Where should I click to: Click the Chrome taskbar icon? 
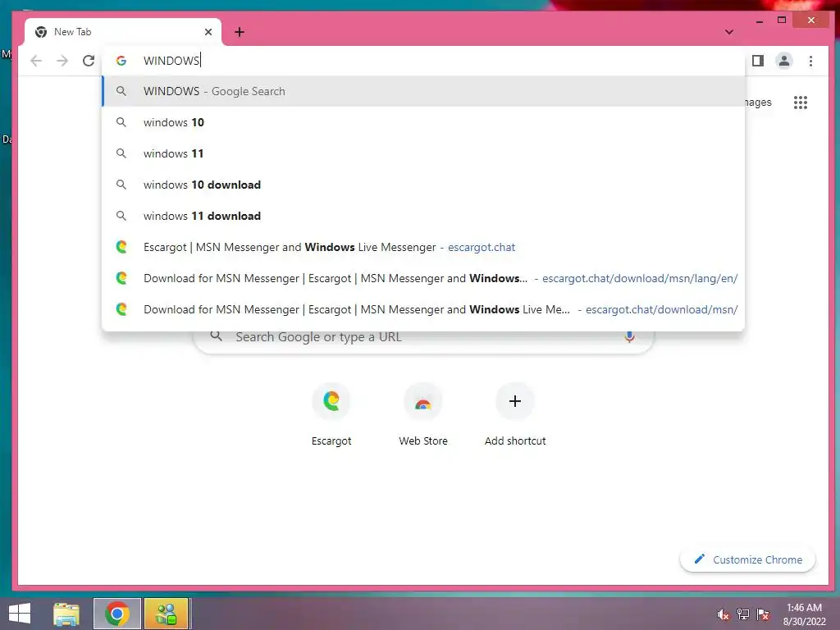116,614
